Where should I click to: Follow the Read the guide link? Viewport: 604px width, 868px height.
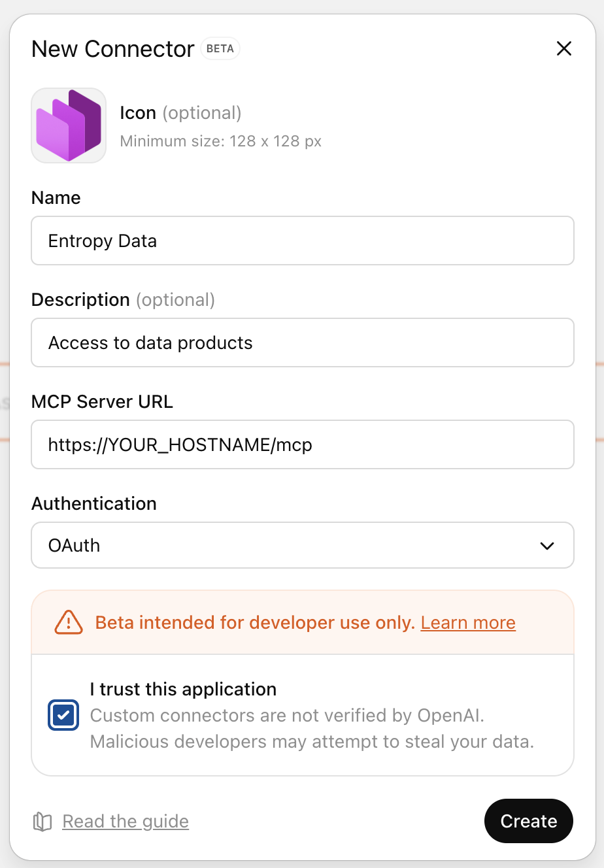pyautogui.click(x=124, y=821)
